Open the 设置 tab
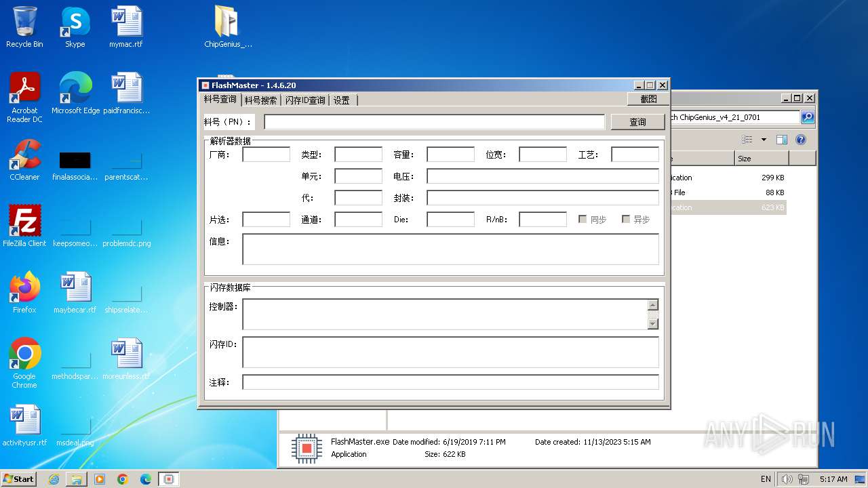This screenshot has height=488, width=868. [342, 100]
